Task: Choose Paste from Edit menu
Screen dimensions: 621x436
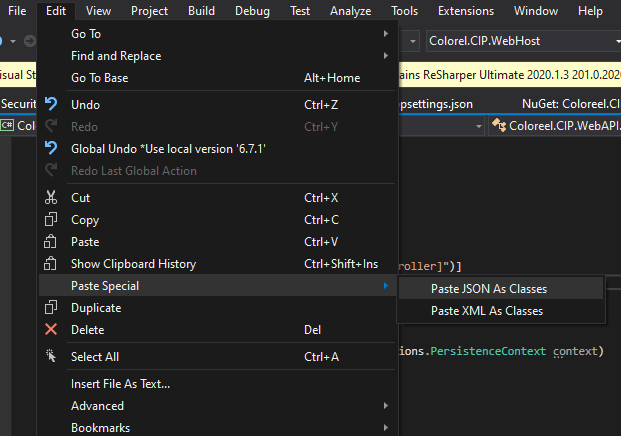Action: [x=218, y=242]
